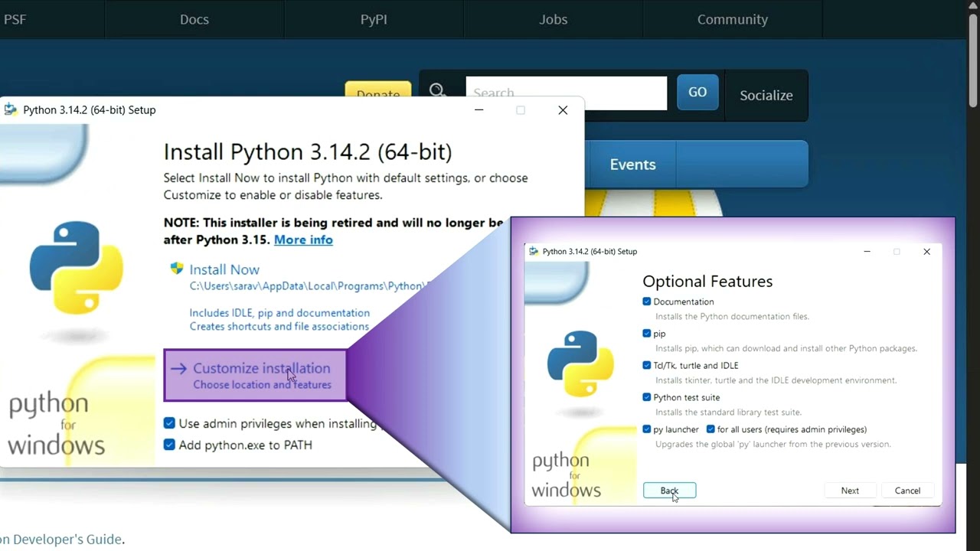Close the Optional Features setup window
980x551 pixels.
tap(926, 251)
